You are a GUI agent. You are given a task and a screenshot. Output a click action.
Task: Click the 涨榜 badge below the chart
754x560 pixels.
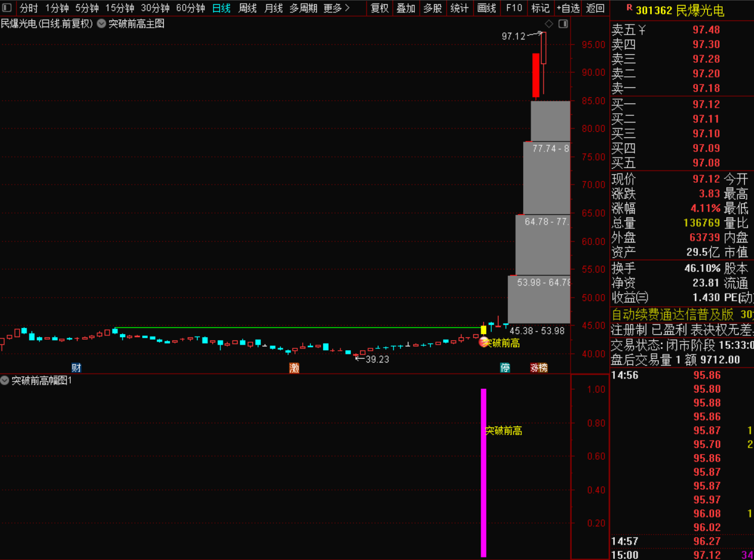(539, 368)
